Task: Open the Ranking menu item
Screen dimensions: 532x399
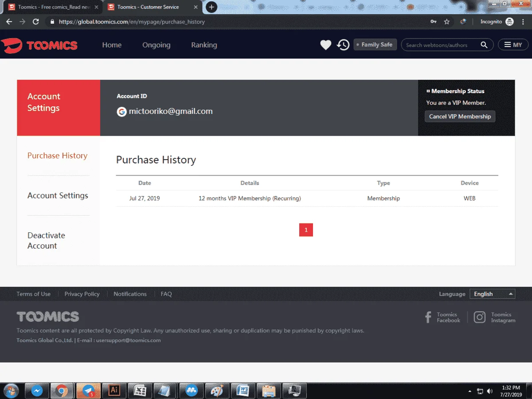Action: tap(204, 45)
